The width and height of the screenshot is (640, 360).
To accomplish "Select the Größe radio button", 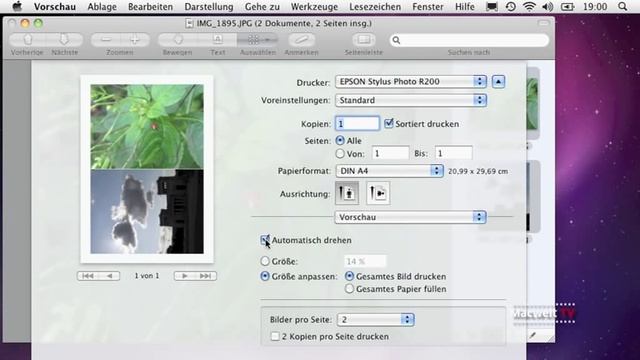I will [265, 261].
